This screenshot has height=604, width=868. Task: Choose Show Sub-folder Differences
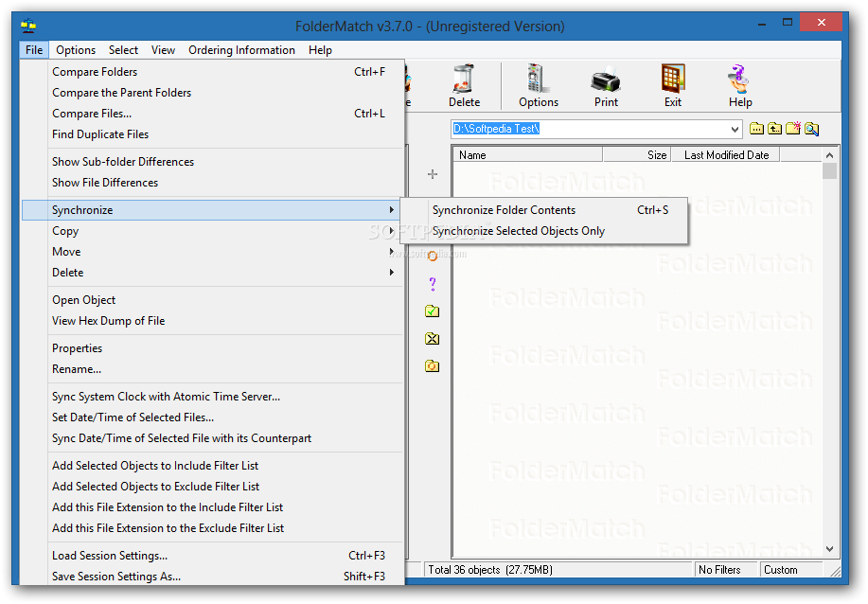click(213, 162)
